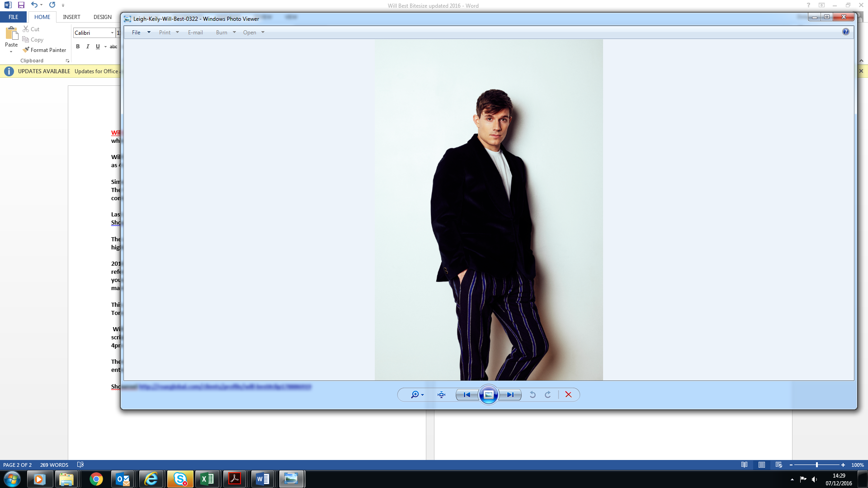Screen dimensions: 868x488
Task: Toggle Bold formatting in Word
Action: point(78,47)
